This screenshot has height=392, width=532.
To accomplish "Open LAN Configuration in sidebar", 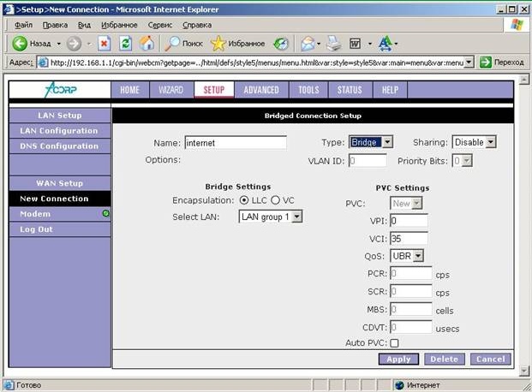I will coord(60,131).
